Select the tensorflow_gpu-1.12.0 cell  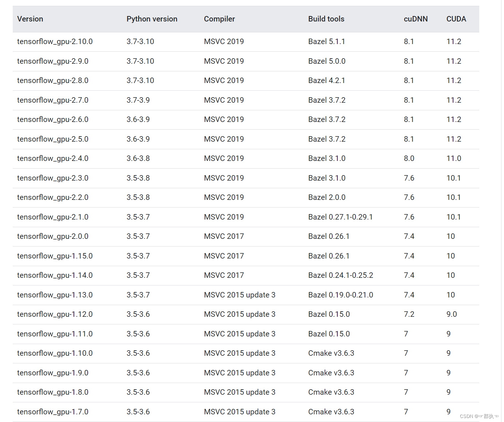tap(55, 314)
